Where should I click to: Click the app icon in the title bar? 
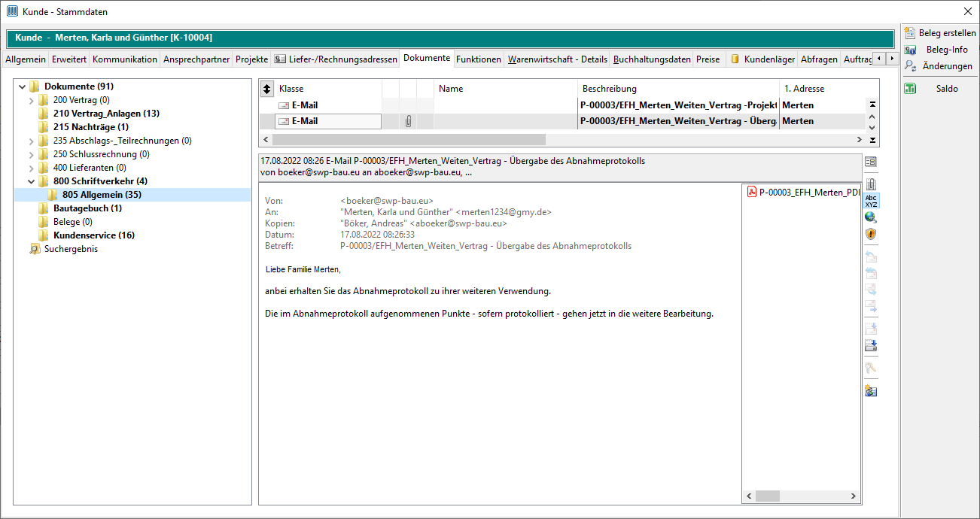(x=12, y=11)
